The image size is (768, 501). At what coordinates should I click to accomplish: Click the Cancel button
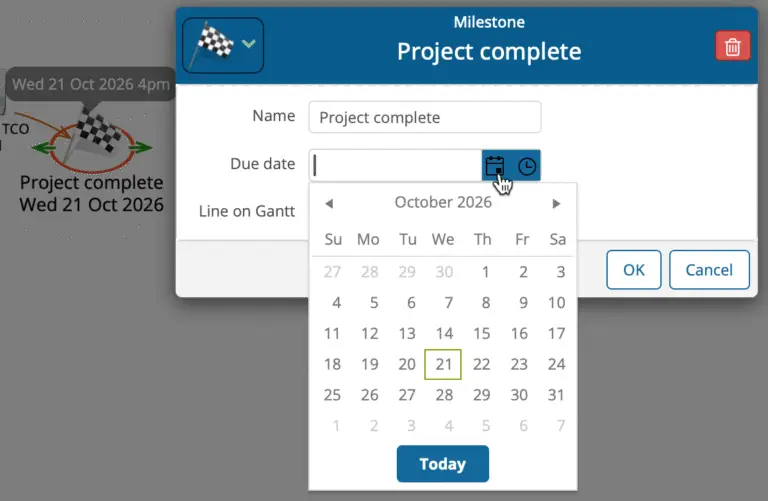[x=709, y=270]
